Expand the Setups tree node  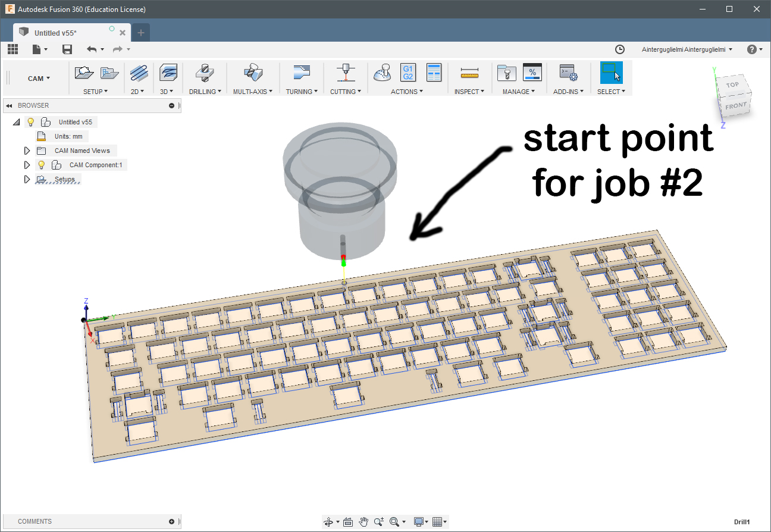[26, 179]
